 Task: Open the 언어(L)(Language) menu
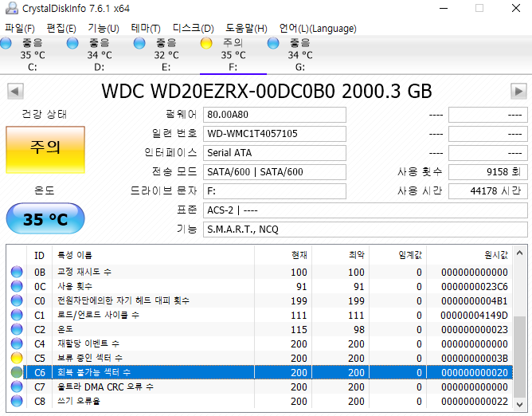coord(318,28)
